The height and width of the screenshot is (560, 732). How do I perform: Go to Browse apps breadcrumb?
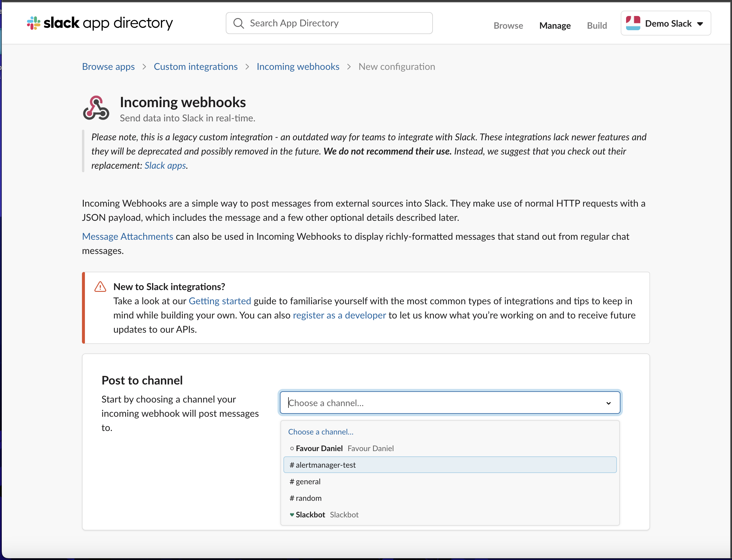(x=108, y=66)
